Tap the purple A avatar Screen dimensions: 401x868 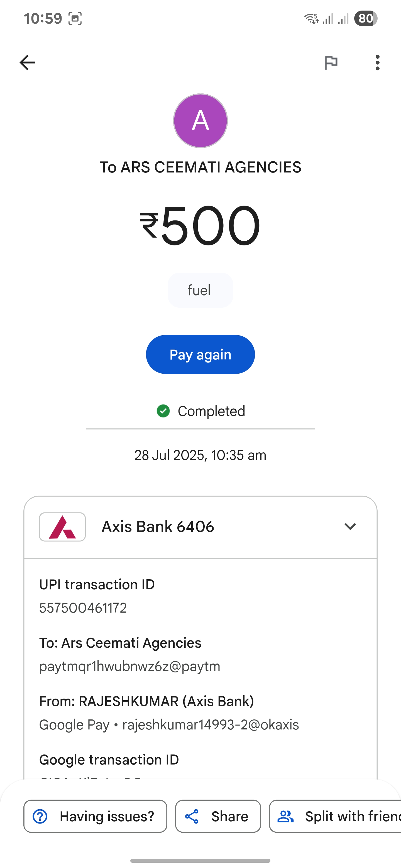[x=200, y=121]
